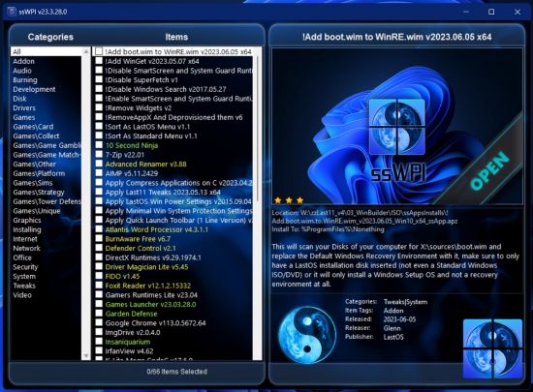Enable the !Add WinGet v2023.05.07 checkbox
The image size is (533, 392).
99,61
